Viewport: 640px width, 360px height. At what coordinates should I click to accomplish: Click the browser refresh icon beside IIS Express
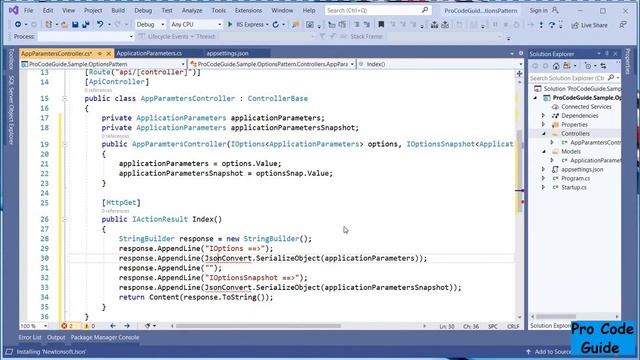click(x=276, y=24)
